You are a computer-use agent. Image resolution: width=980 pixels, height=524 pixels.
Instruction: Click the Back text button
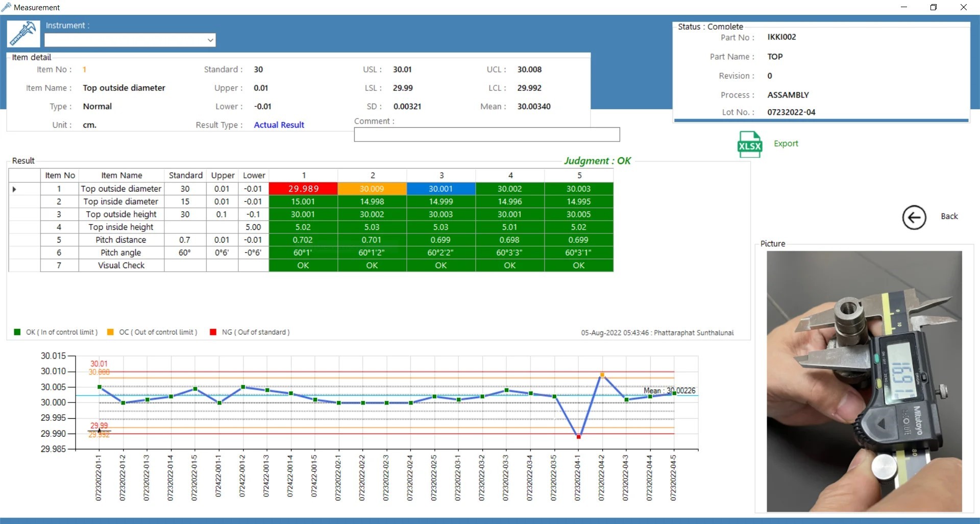pos(949,217)
